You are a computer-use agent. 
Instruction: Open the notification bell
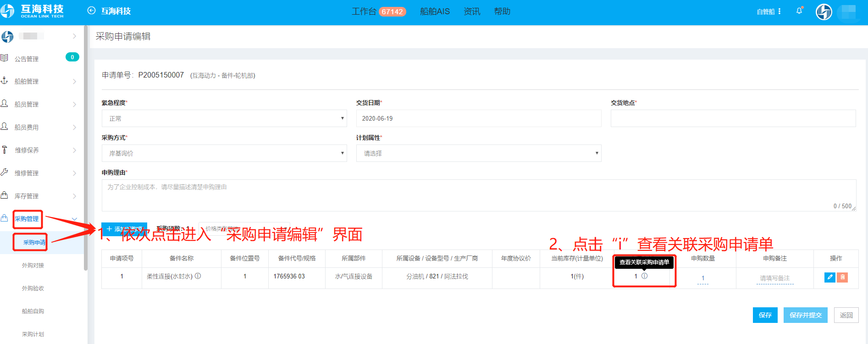point(799,11)
